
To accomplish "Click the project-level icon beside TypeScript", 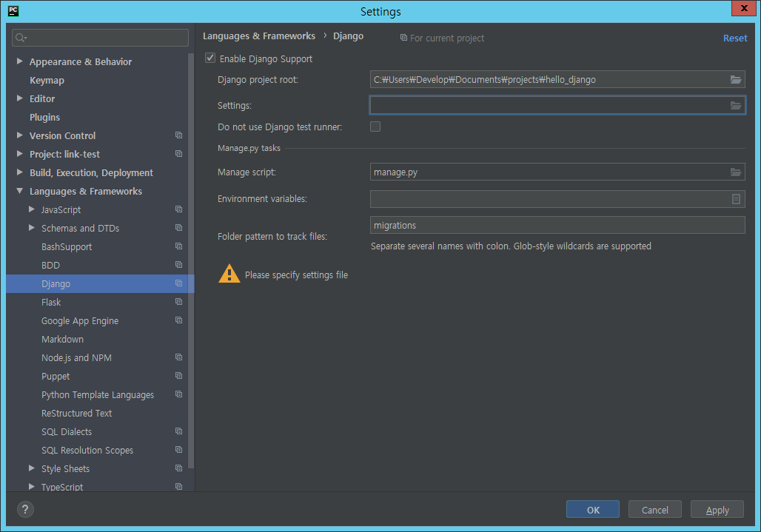I will click(x=178, y=486).
